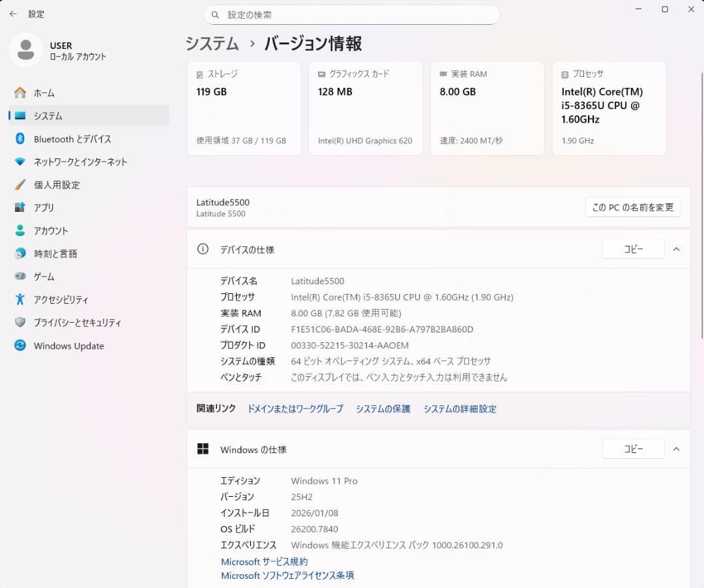Open プライバシーとセキュリティ shield icon
Screen dimensions: 704x588
(20, 322)
